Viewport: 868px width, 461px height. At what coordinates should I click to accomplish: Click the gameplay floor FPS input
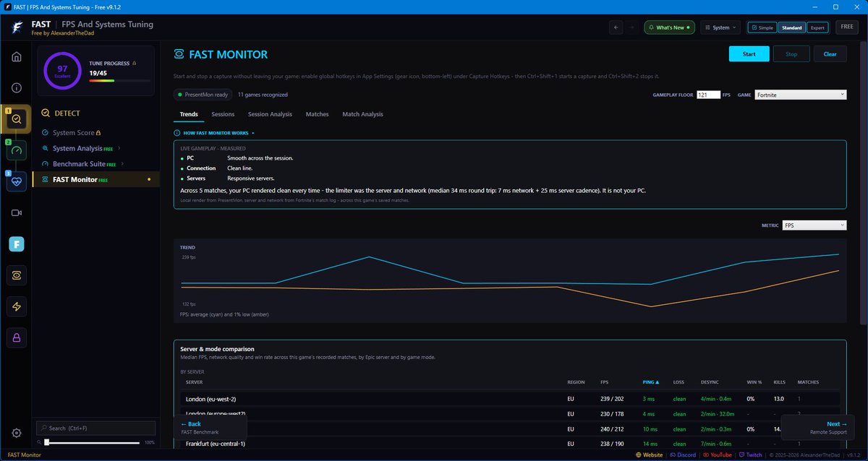click(708, 95)
